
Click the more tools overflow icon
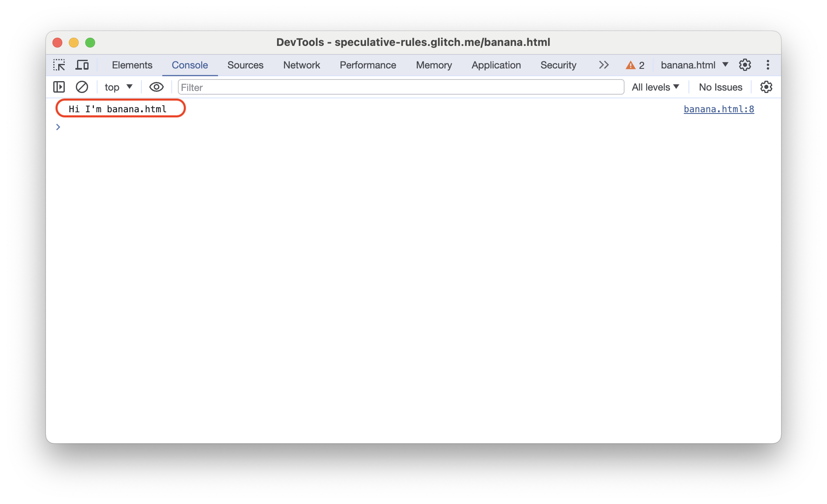(x=604, y=65)
